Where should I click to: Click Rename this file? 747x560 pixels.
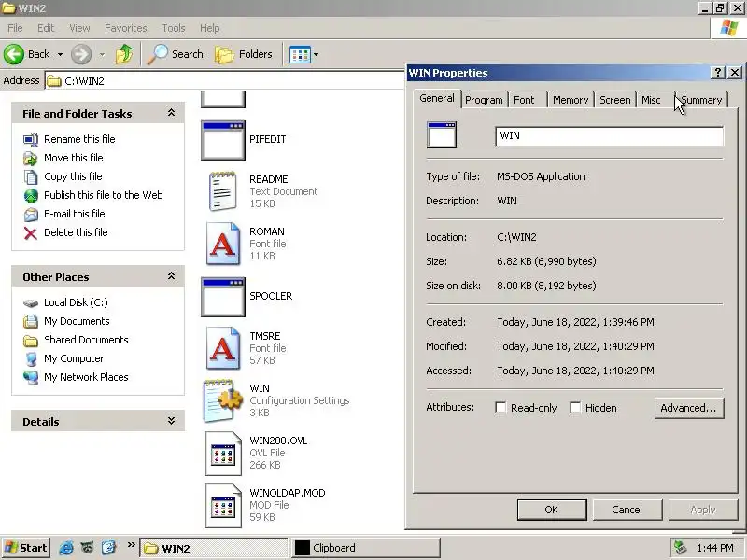click(x=79, y=139)
